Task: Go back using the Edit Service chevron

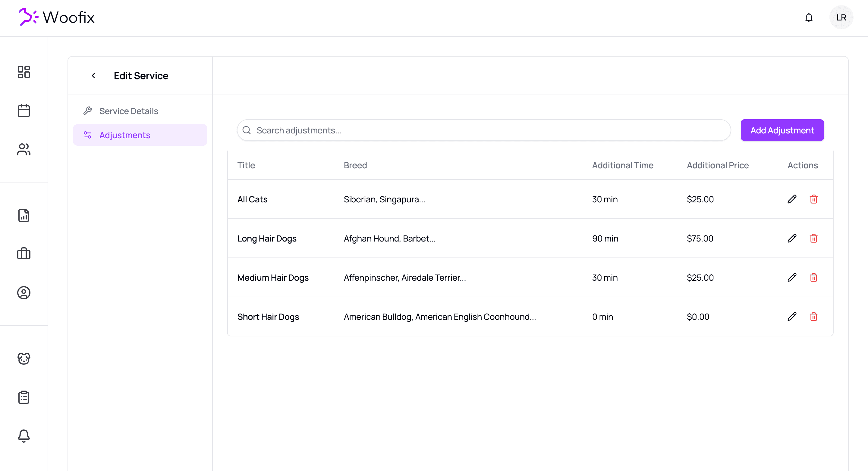Action: pyautogui.click(x=94, y=76)
